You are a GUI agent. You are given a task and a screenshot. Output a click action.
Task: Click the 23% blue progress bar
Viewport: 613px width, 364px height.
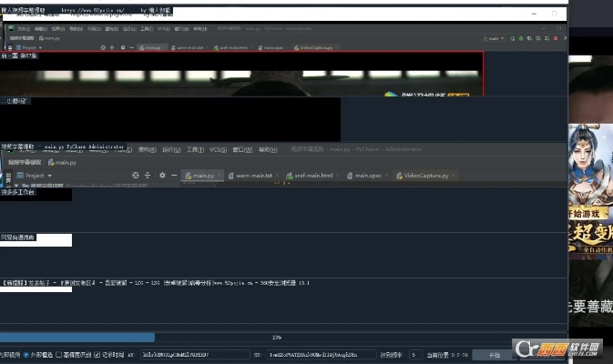(77, 337)
